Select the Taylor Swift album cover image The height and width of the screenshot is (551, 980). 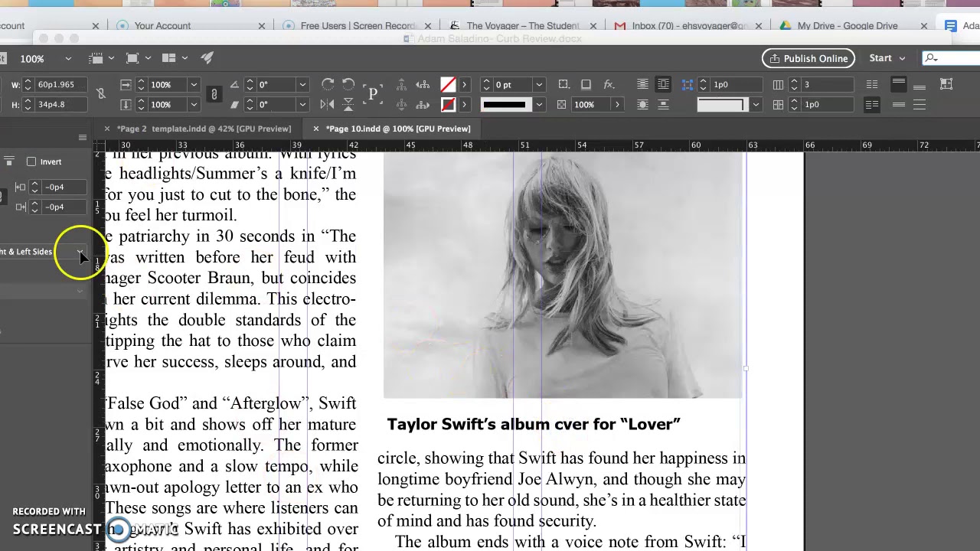pos(563,275)
